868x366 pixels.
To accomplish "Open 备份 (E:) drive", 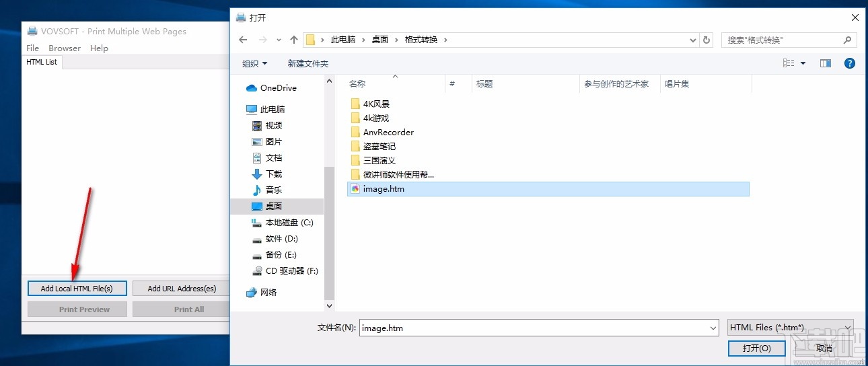I will (281, 255).
